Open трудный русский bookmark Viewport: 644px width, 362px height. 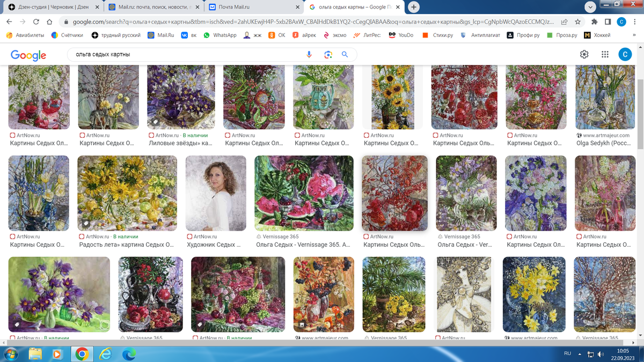[x=116, y=35]
